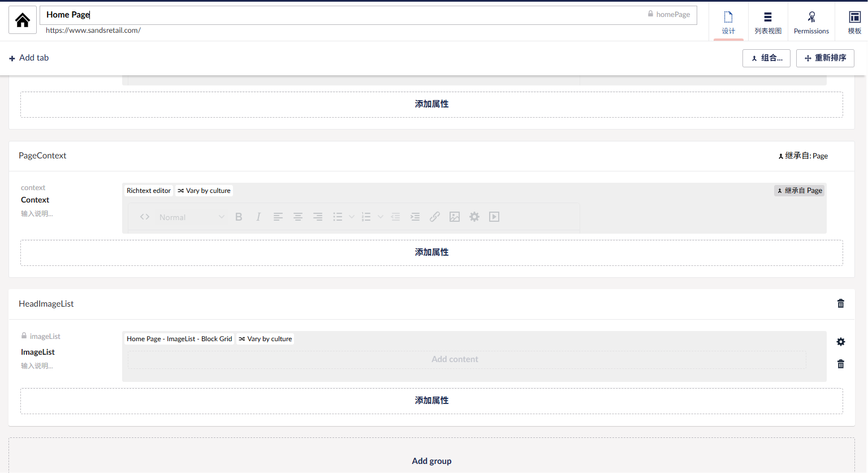This screenshot has width=868, height=473.
Task: Click the Home Page - ImageList - Block Grid label
Action: (179, 339)
